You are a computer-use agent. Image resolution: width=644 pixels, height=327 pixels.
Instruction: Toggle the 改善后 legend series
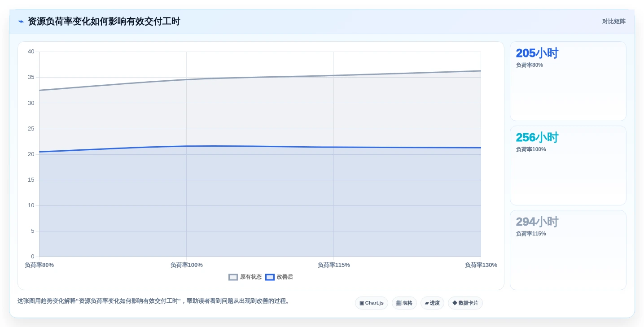pyautogui.click(x=279, y=277)
